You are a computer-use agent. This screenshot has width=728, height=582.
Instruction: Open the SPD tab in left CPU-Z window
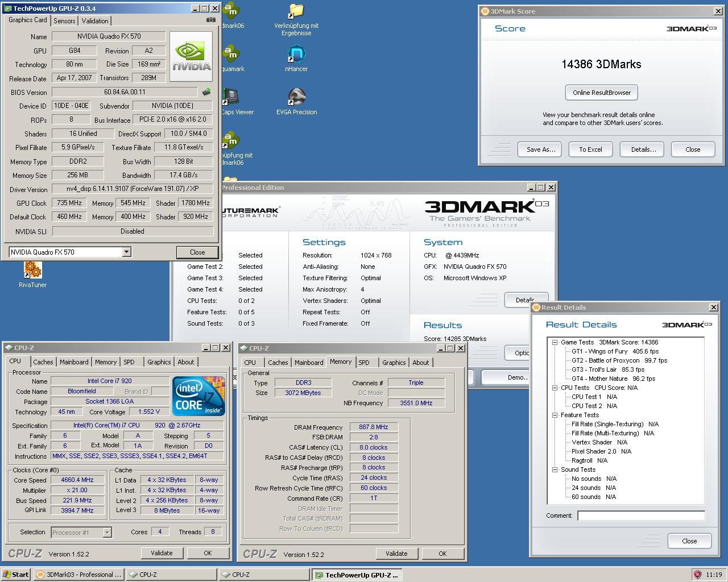(130, 362)
